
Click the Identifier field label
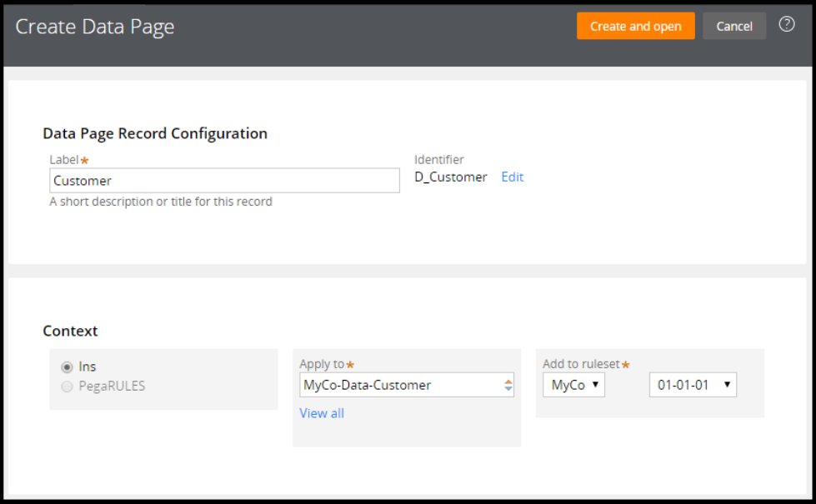coord(439,159)
